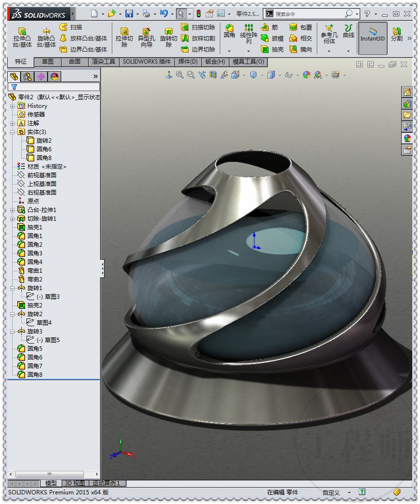Collapse the 旋转3 feature node
420x504 pixels.
click(12, 332)
